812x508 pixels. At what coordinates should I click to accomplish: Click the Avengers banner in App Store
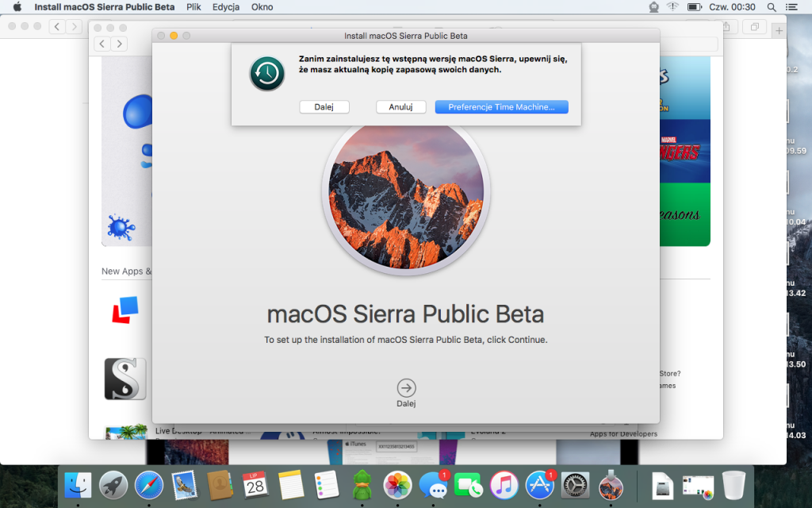point(684,151)
